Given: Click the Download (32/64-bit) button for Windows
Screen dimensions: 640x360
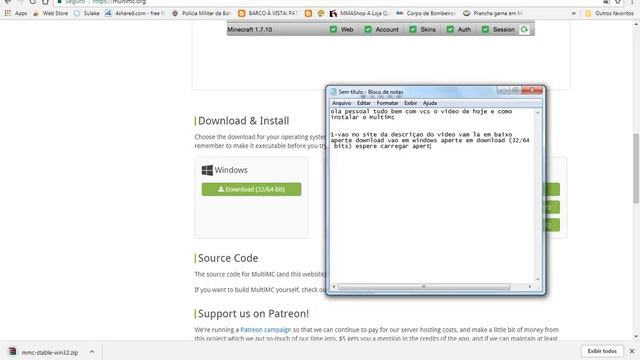Looking at the screenshot, I should pyautogui.click(x=251, y=189).
